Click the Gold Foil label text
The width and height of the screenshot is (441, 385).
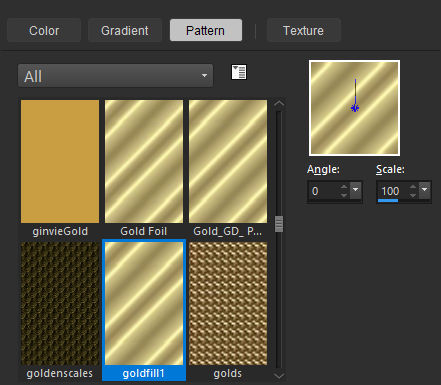(x=144, y=231)
